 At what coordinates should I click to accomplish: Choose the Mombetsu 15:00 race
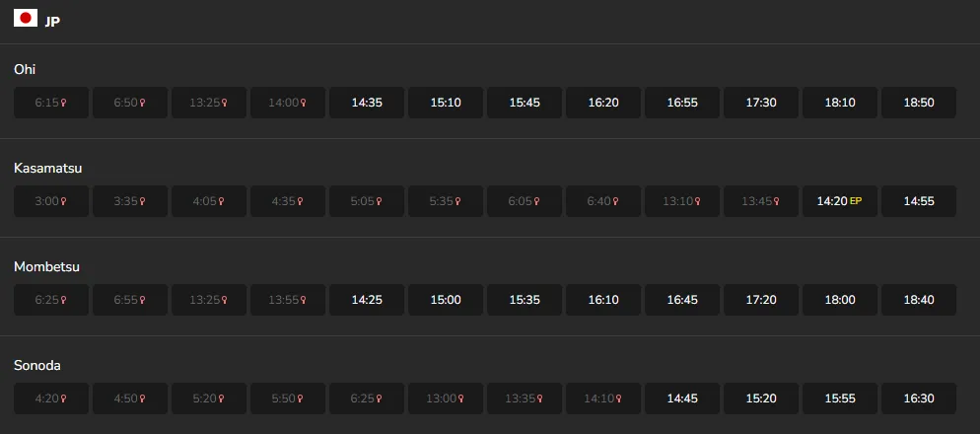[446, 300]
